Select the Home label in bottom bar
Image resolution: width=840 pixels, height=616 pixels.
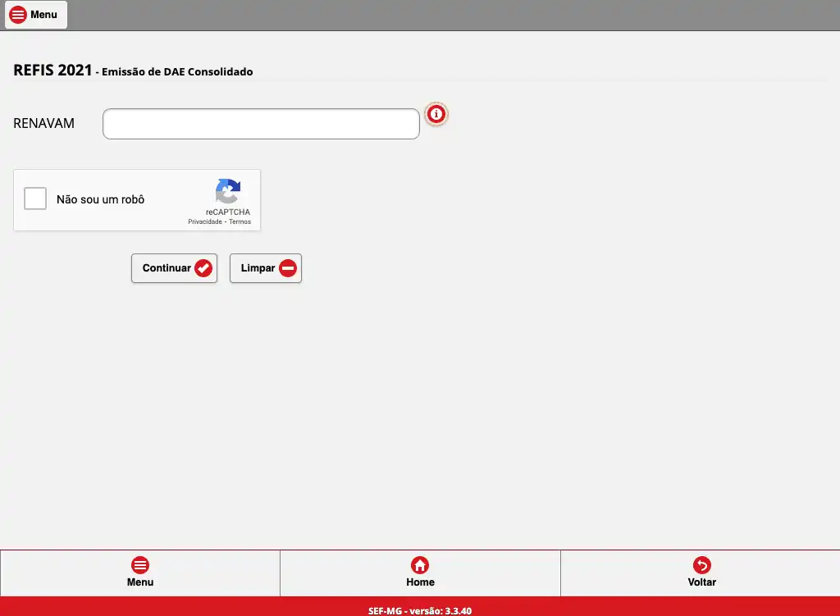click(x=420, y=582)
